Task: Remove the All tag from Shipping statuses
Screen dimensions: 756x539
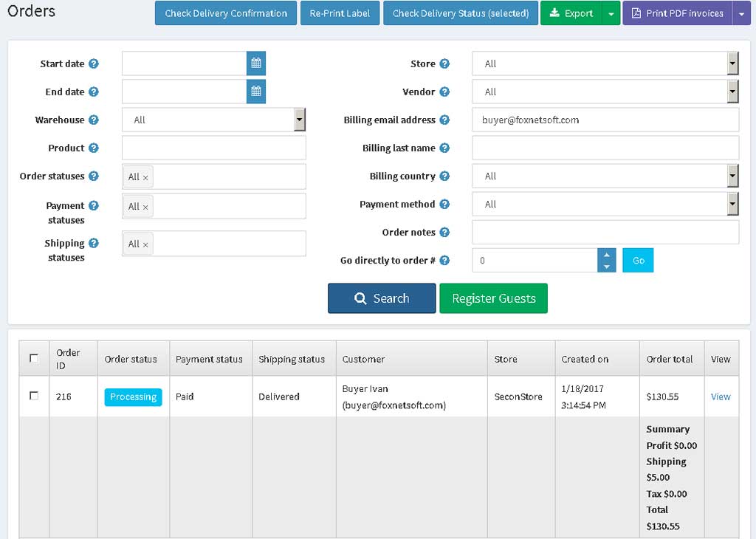Action: [145, 245]
